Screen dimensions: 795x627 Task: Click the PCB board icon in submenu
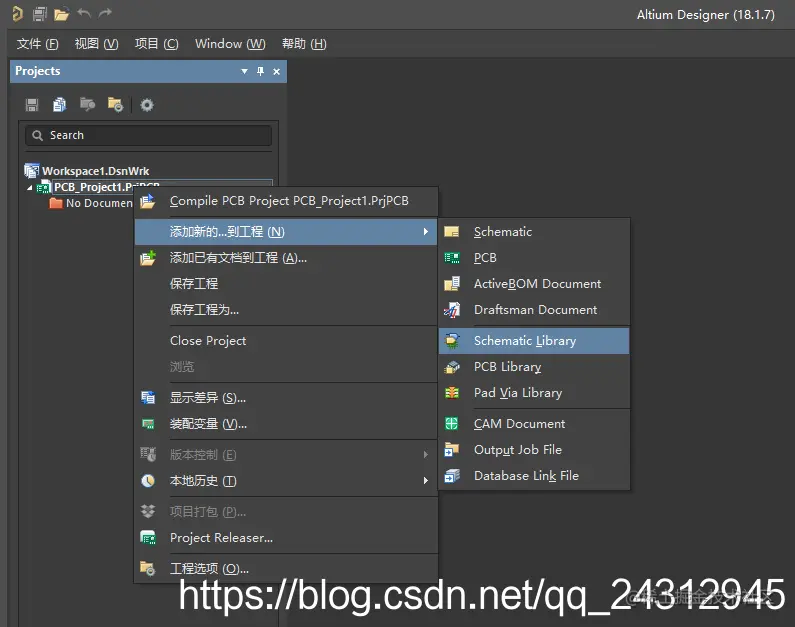[x=451, y=258]
